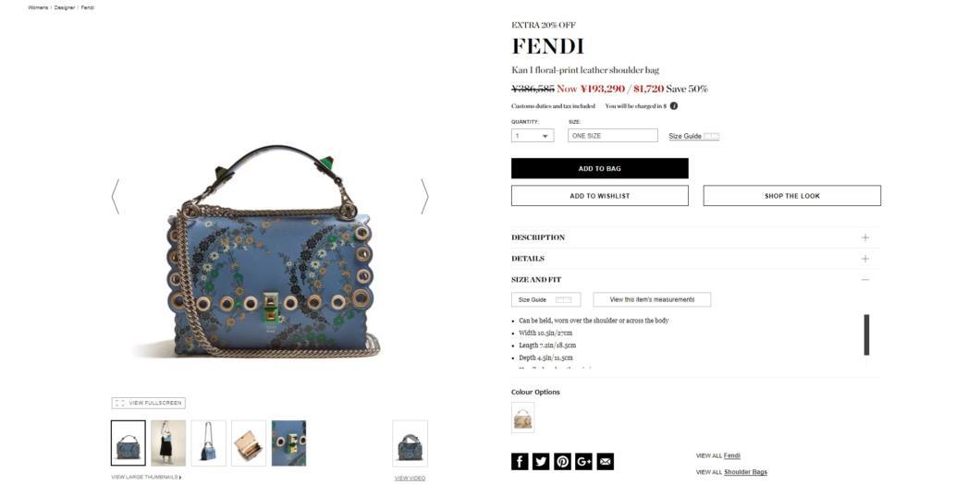View Fullscreen image button
This screenshot has width=980, height=485.
148,403
